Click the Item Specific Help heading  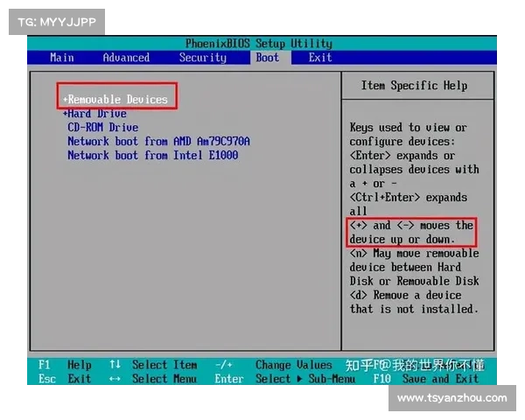point(414,86)
